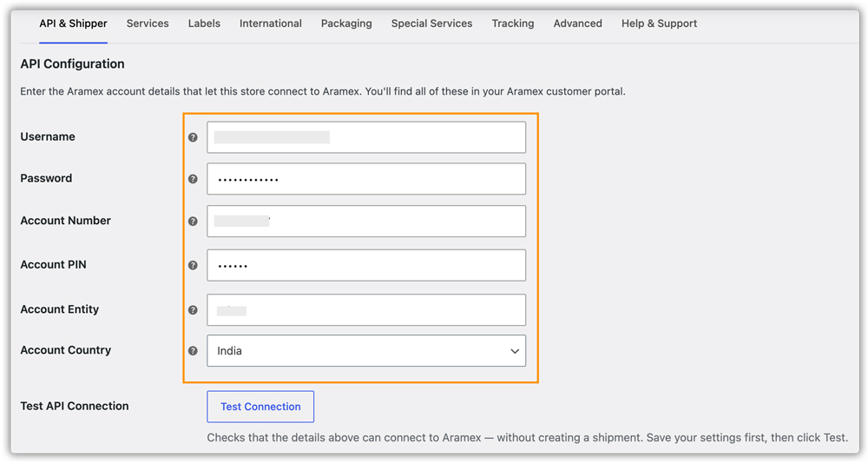The width and height of the screenshot is (868, 464).
Task: Switch to the API & Shipper tab
Action: point(73,23)
